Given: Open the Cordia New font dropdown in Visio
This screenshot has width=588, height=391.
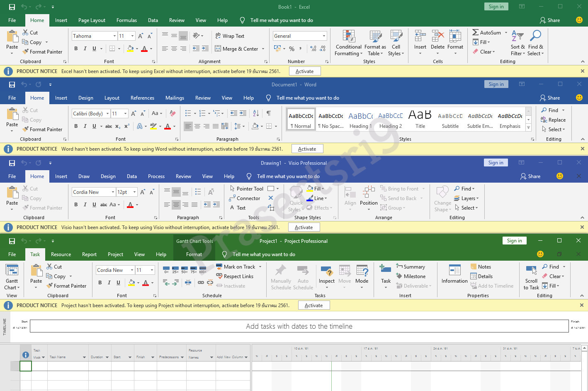Looking at the screenshot, I should pos(113,192).
